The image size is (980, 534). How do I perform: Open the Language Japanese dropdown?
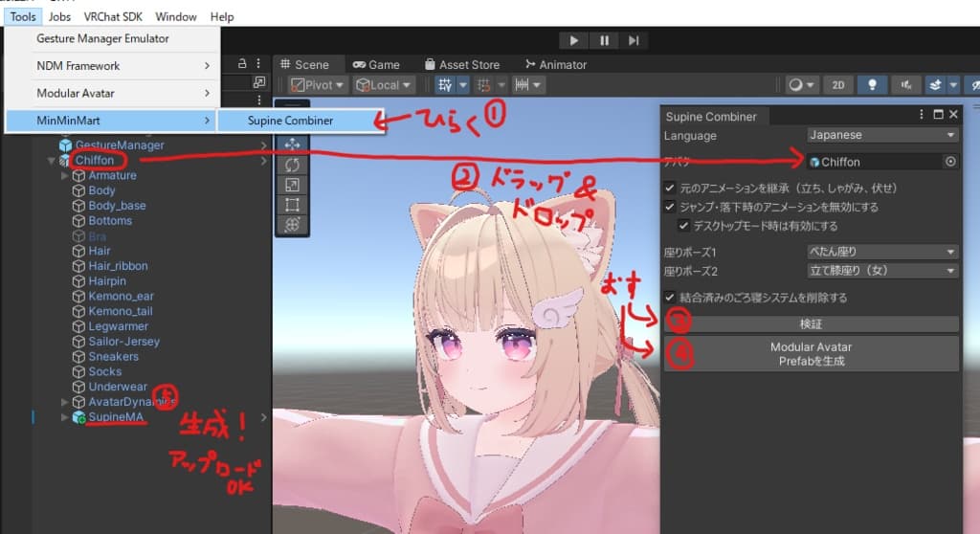[x=882, y=135]
